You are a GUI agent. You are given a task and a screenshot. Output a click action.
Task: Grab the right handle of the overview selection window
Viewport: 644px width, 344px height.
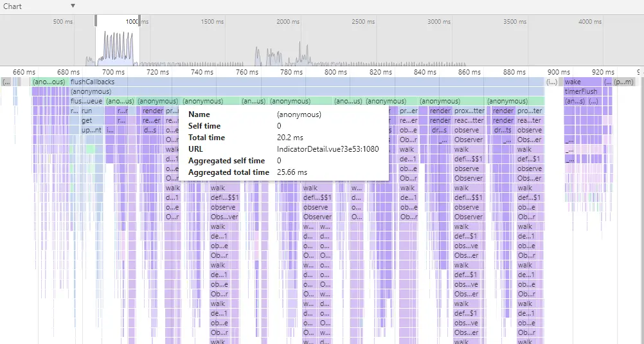point(139,21)
